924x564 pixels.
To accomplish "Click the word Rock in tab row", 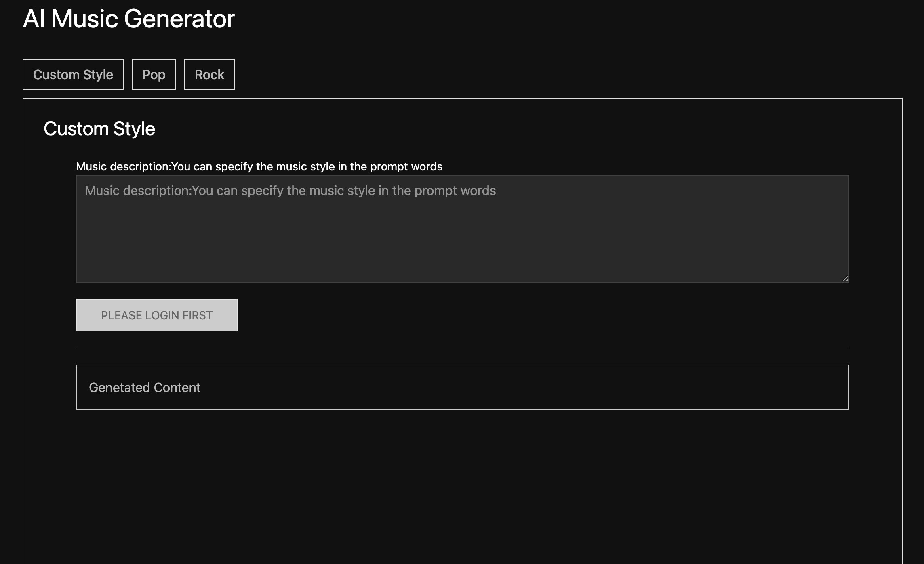I will (x=209, y=75).
